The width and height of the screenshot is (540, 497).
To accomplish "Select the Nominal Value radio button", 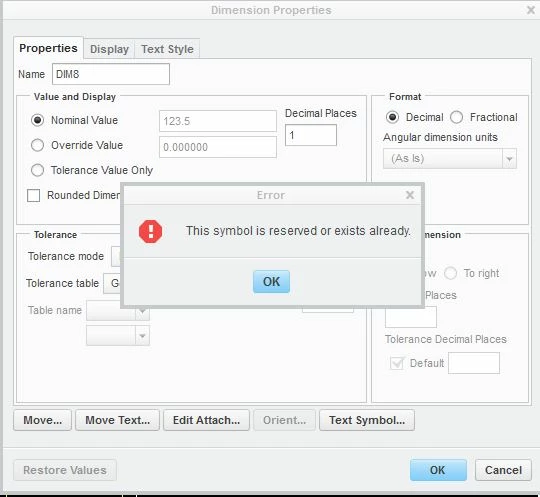I will 37,120.
